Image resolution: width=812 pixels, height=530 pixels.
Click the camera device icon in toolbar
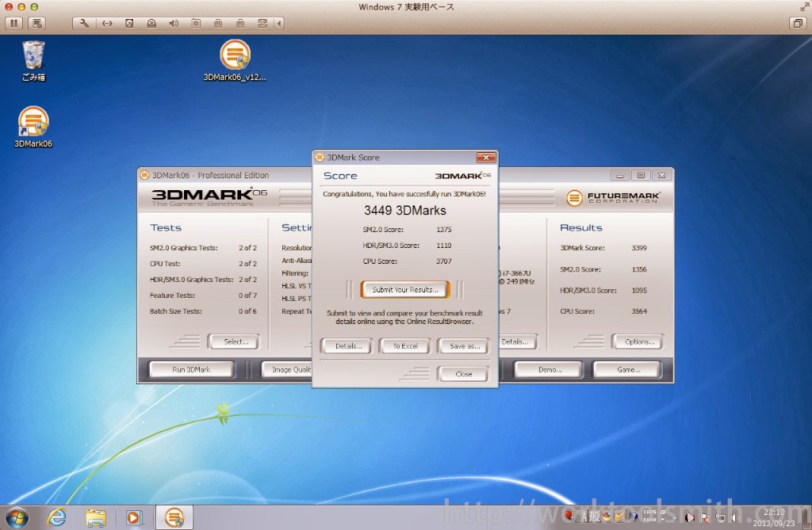[197, 23]
